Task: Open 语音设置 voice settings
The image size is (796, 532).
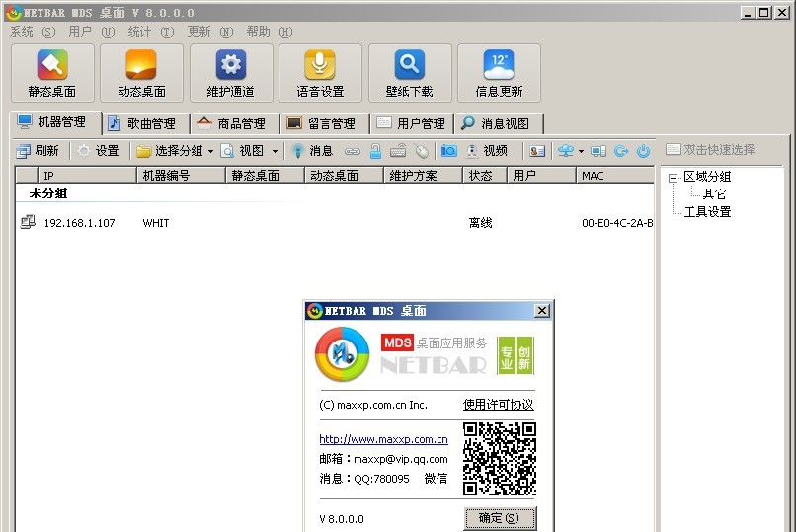Action: (x=320, y=73)
